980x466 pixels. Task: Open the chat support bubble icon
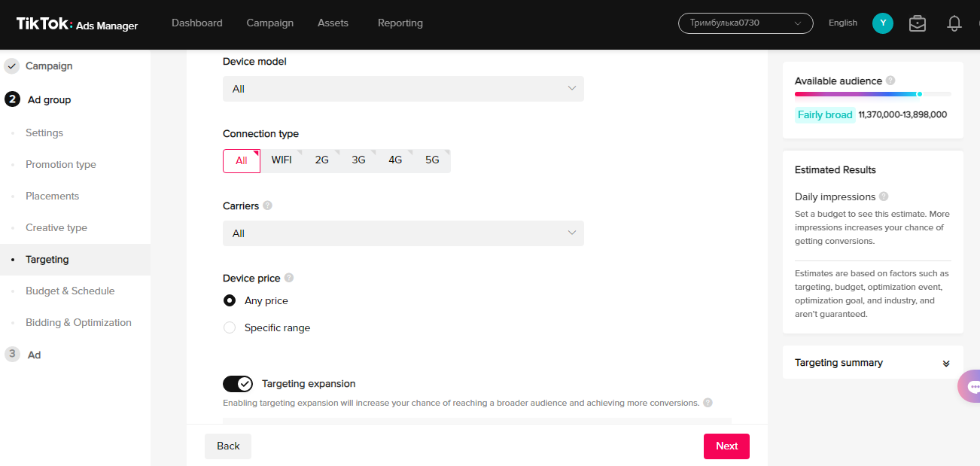click(x=971, y=386)
